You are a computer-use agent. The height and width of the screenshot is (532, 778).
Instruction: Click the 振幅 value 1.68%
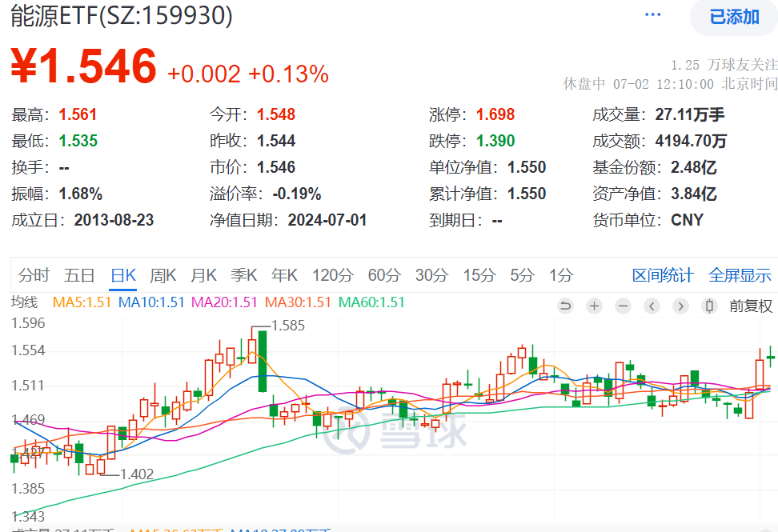[80, 194]
